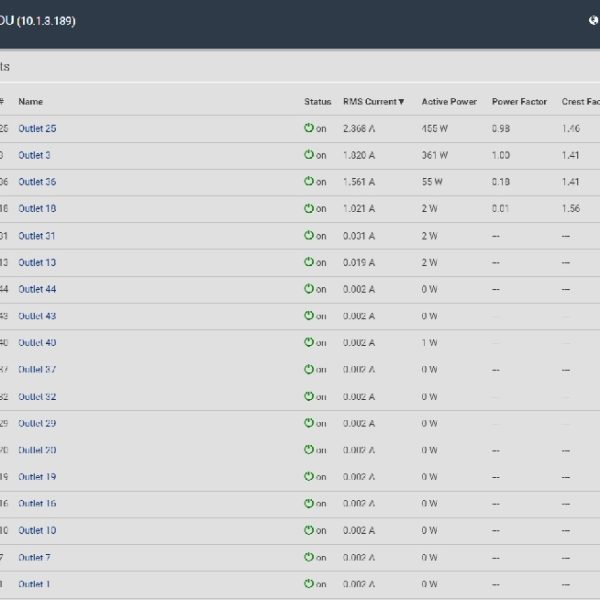Click the power status icon for Outlet 3
600x600 pixels.
[x=309, y=155]
